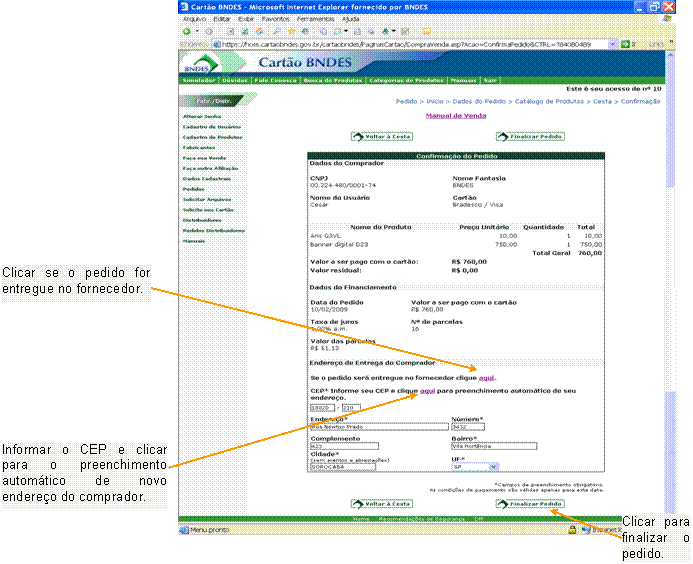
Task: Select Simulador in the green navigation bar
Action: tap(198, 80)
